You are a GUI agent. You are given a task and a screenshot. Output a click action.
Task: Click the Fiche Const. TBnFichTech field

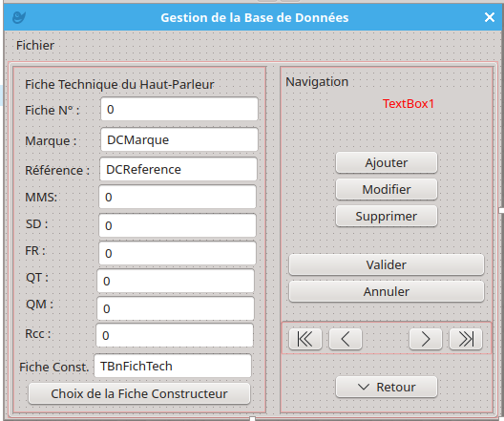click(173, 366)
